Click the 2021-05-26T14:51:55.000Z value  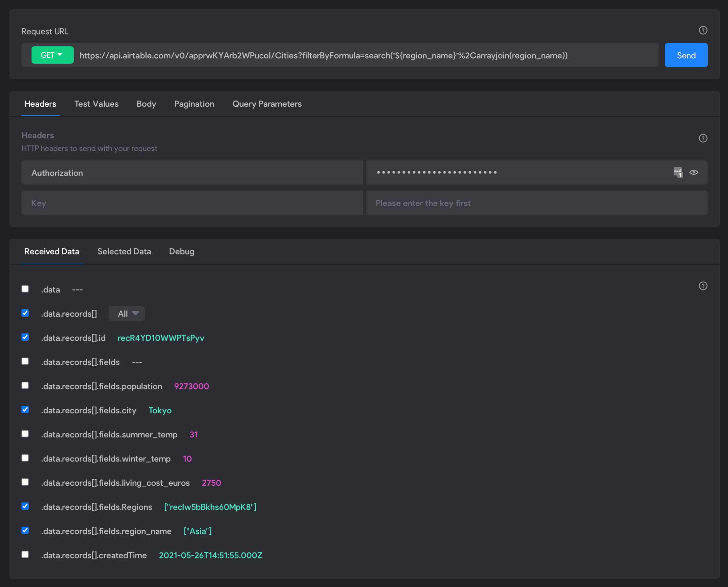pyautogui.click(x=210, y=555)
